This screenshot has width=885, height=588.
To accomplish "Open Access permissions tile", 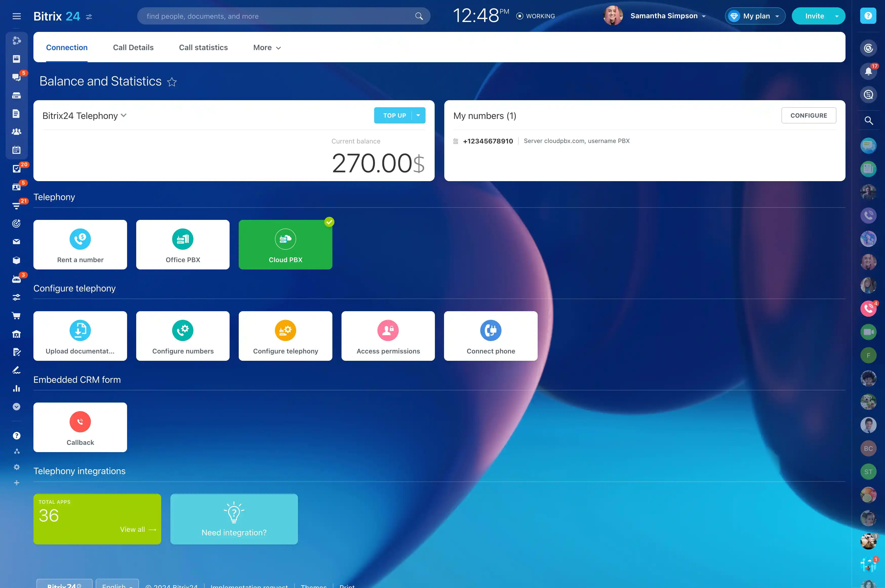I will point(388,336).
